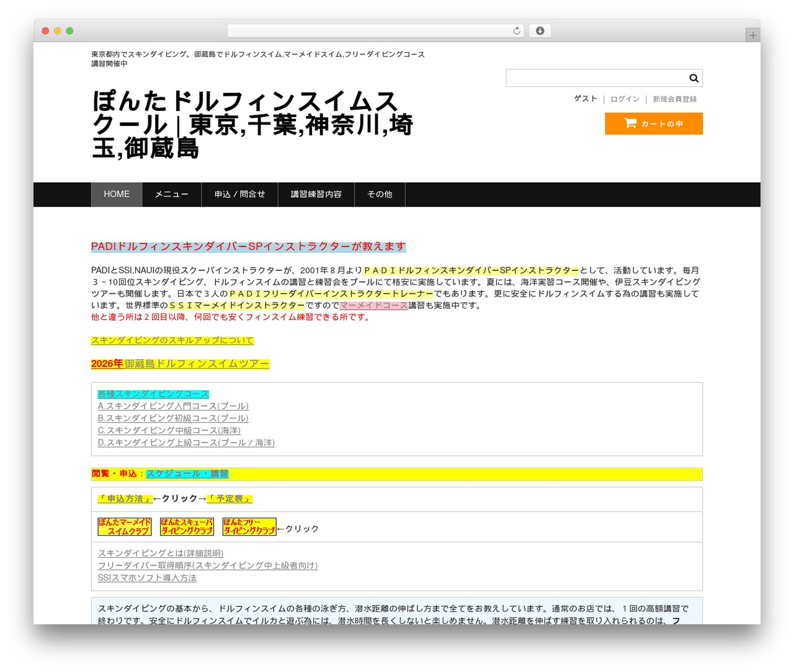Open the スケジュール・講習 link
The width and height of the screenshot is (794, 672).
(187, 474)
